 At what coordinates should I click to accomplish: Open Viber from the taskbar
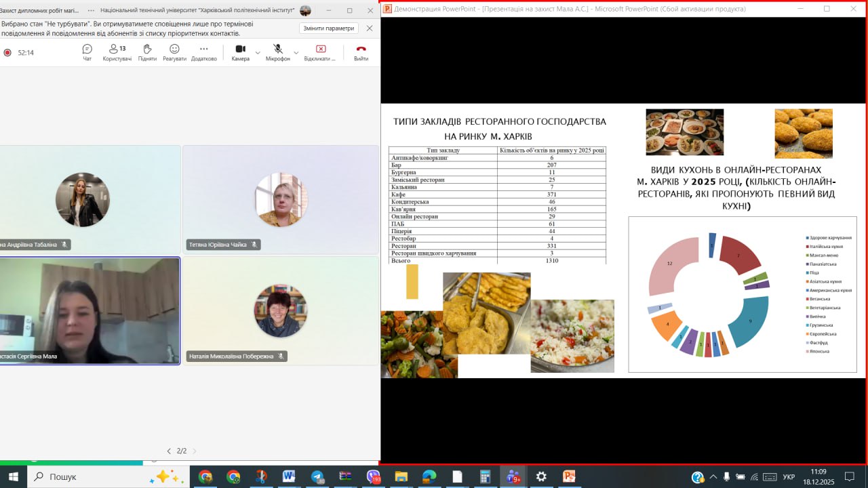click(x=373, y=476)
